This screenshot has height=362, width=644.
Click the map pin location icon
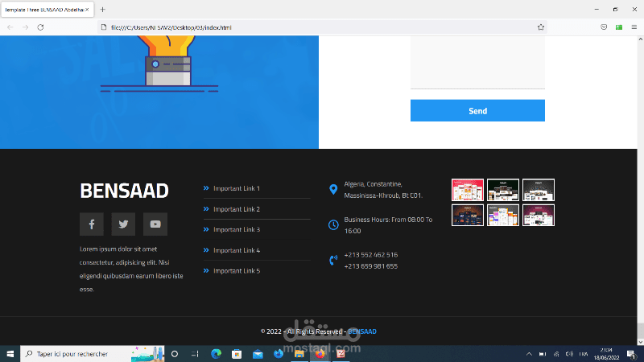[x=333, y=189]
